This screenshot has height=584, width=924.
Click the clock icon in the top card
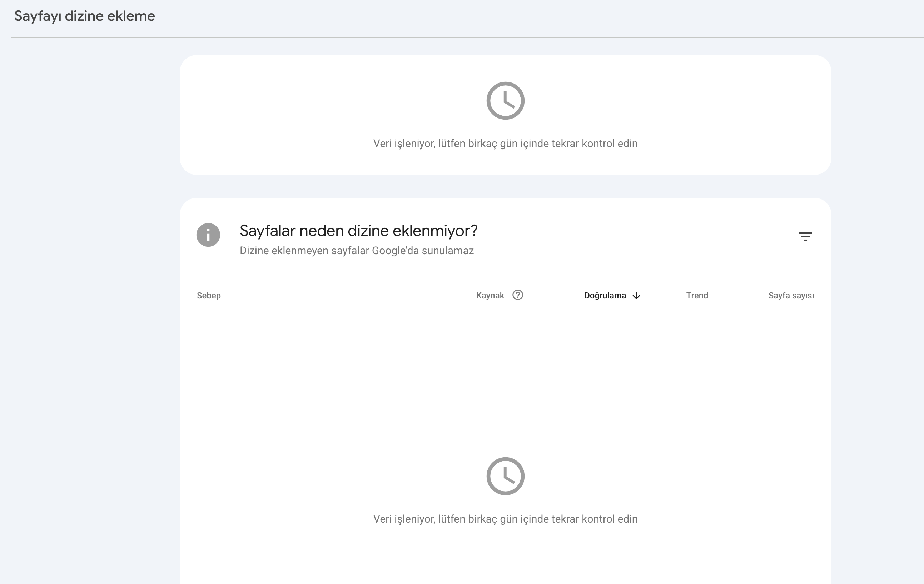(x=505, y=100)
